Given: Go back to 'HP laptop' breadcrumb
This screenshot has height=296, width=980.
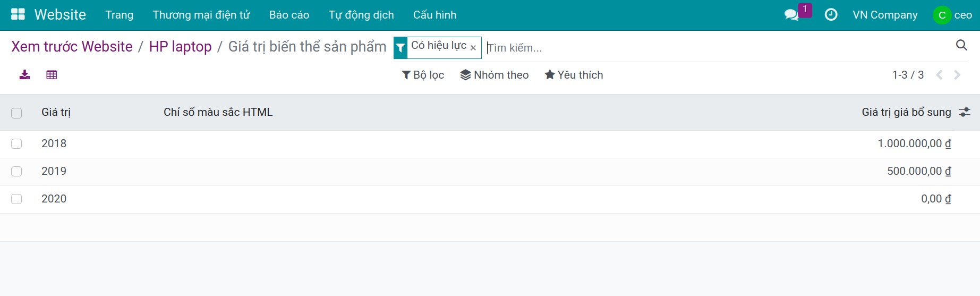Looking at the screenshot, I should [180, 47].
